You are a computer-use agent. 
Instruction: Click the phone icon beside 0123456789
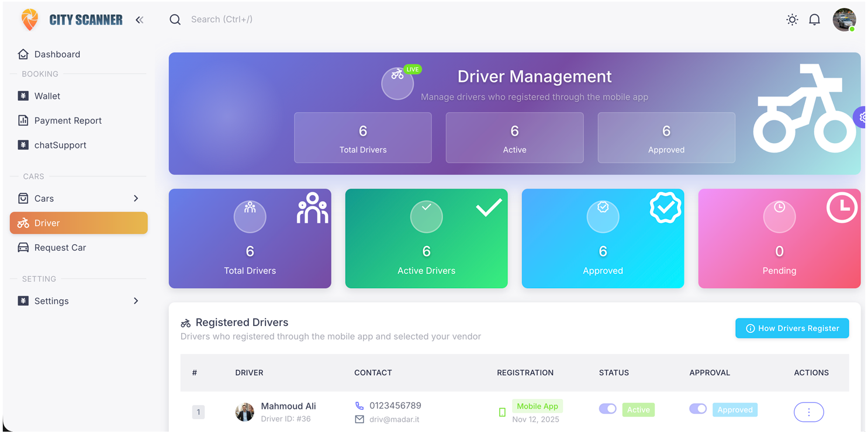click(x=359, y=405)
